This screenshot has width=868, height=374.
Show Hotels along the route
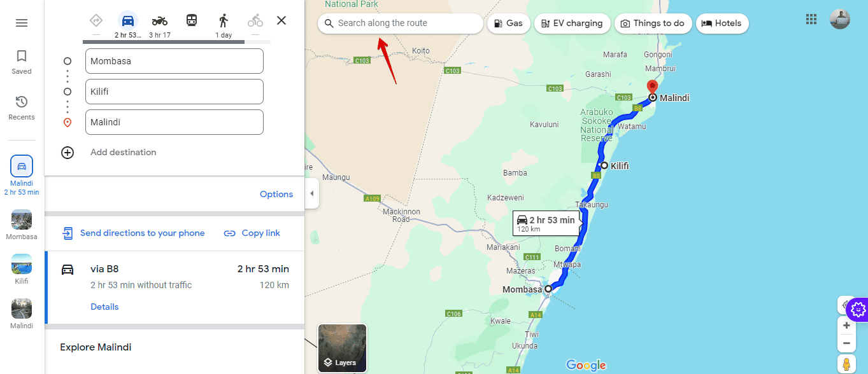(722, 23)
